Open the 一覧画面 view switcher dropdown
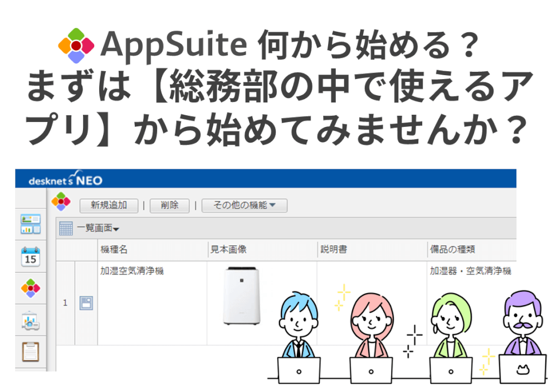This screenshot has height=392, width=557. coord(94,228)
